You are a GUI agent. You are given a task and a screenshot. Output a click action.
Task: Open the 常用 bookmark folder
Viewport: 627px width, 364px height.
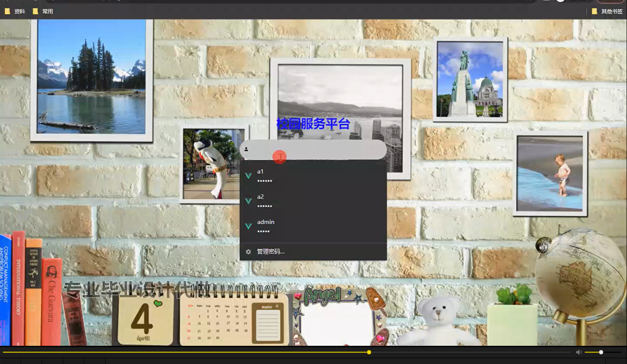coord(43,12)
